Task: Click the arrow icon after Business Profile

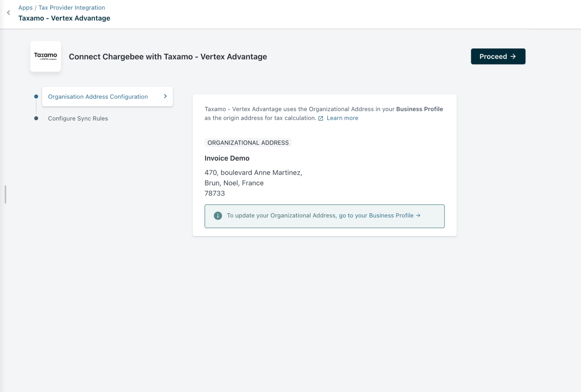Action: click(x=418, y=215)
